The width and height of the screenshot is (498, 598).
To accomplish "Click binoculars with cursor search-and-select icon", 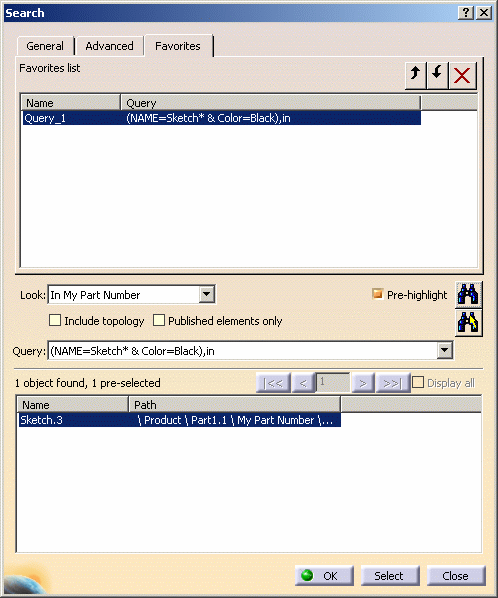I will (468, 322).
